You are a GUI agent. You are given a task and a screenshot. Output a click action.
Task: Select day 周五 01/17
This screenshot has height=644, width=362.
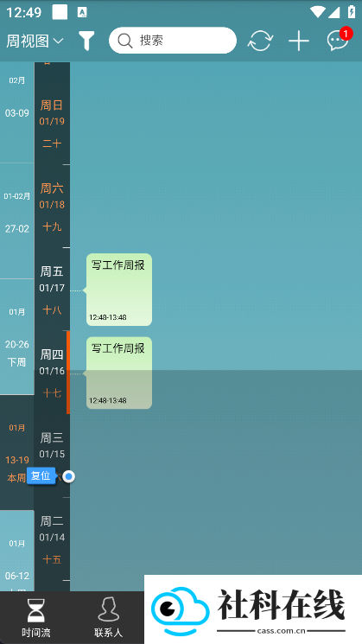coord(52,290)
